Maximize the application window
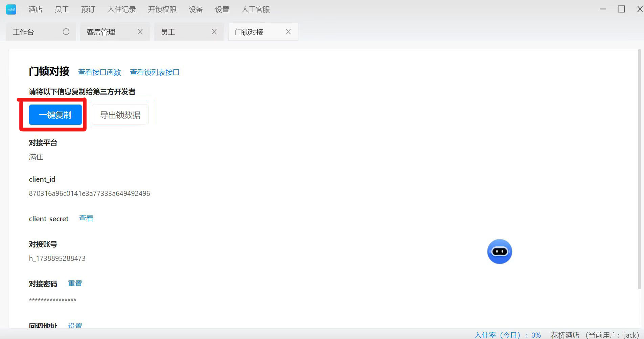Image resolution: width=644 pixels, height=339 pixels. 621,9
